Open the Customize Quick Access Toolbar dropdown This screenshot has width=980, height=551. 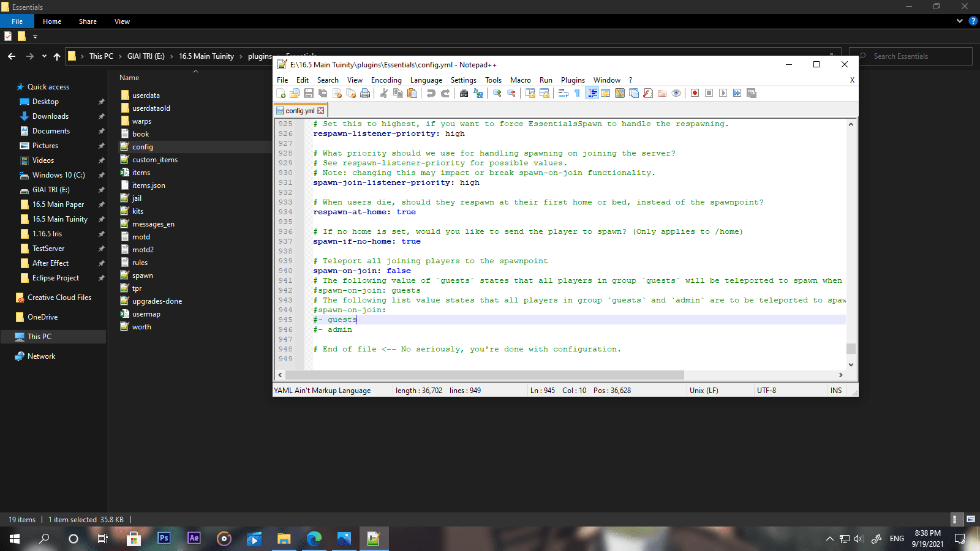point(35,37)
